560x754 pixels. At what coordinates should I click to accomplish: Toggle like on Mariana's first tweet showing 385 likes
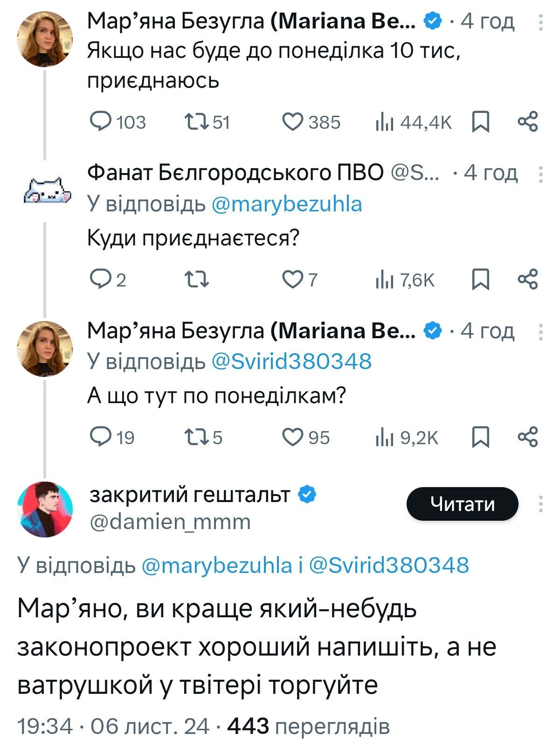click(x=294, y=122)
